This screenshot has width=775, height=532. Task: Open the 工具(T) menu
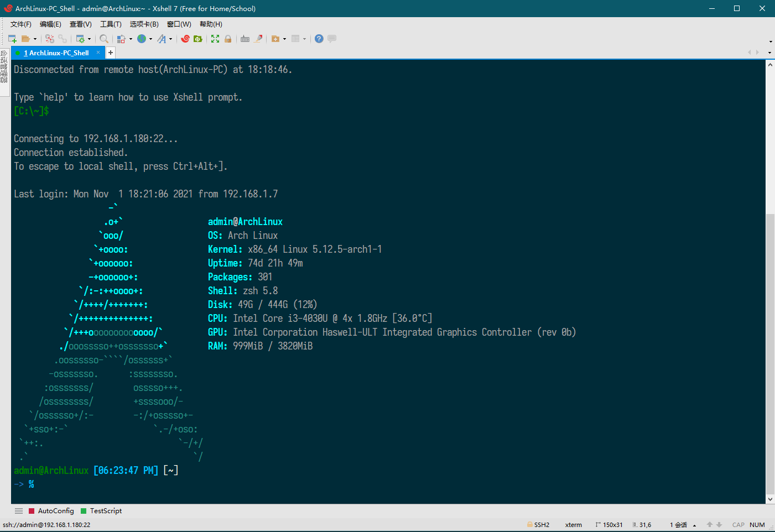coord(110,24)
